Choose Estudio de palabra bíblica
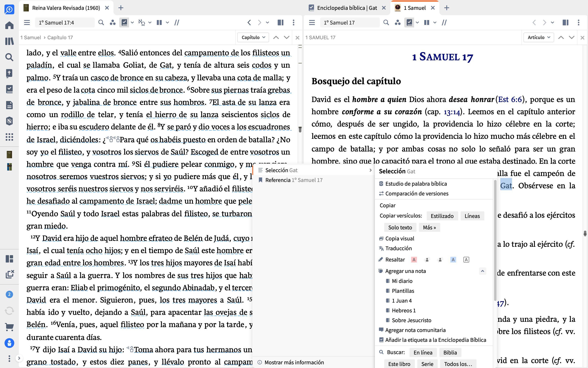This screenshot has height=368, width=588. (x=416, y=184)
